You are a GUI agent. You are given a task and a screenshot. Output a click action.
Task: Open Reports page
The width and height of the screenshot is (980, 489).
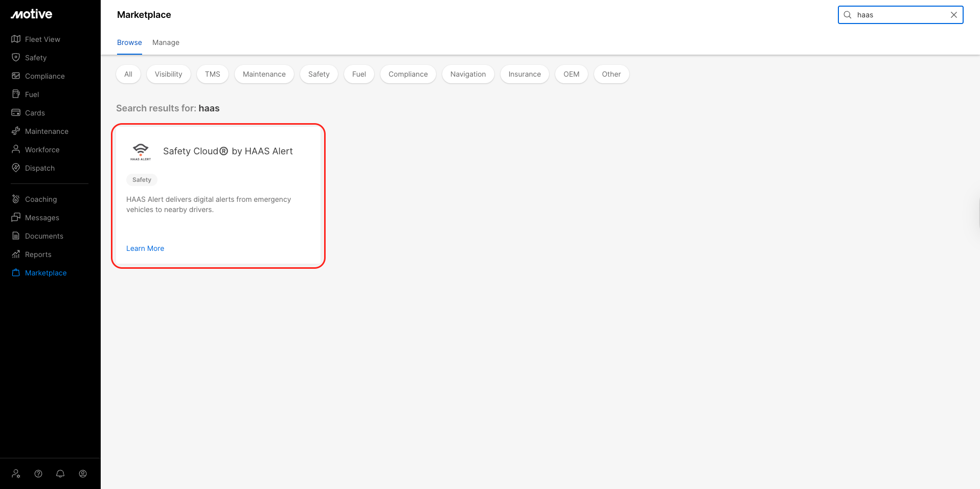pyautogui.click(x=38, y=254)
